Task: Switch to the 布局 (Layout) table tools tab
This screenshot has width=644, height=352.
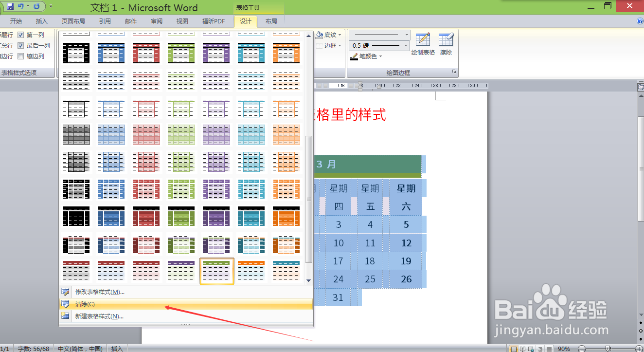Action: pos(271,21)
